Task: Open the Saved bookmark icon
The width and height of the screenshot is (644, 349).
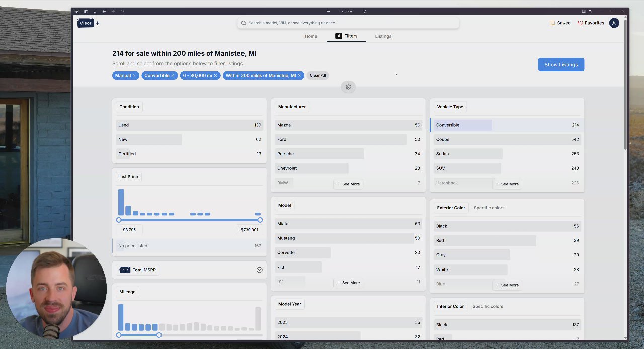Action: point(552,23)
